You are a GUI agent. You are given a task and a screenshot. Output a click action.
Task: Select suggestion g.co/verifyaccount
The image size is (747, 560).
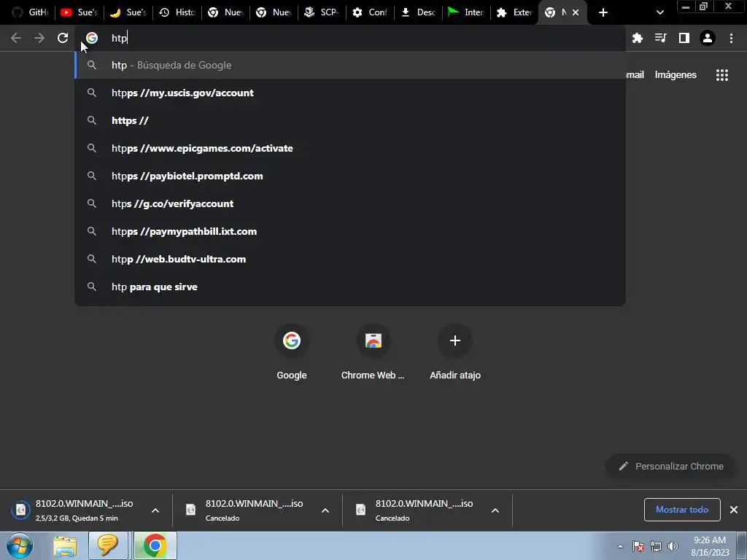click(x=350, y=203)
